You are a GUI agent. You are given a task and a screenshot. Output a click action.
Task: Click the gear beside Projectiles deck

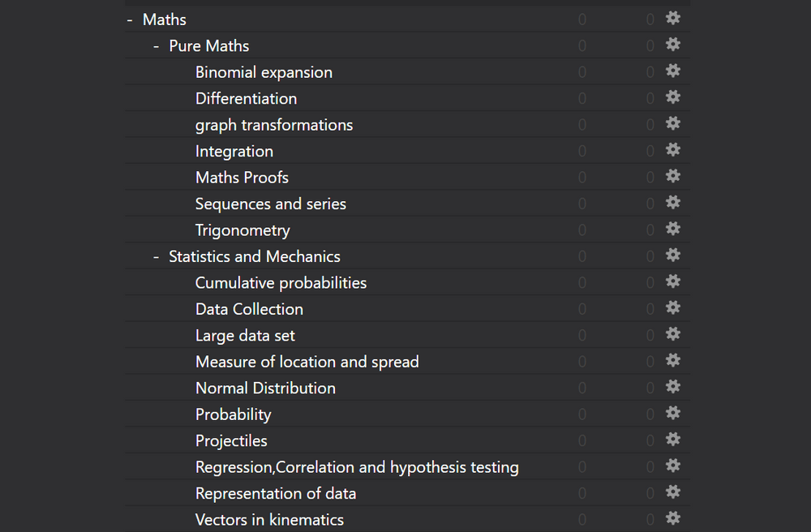[672, 440]
